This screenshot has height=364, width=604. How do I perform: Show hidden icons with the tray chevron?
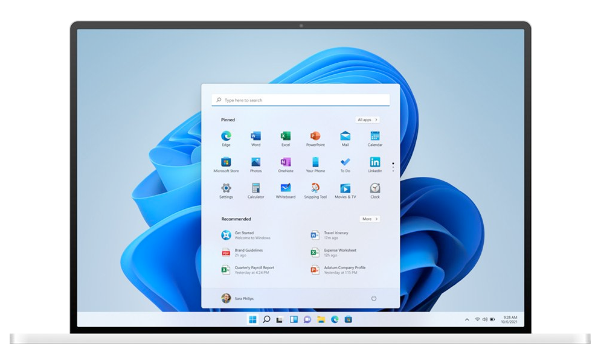467,319
